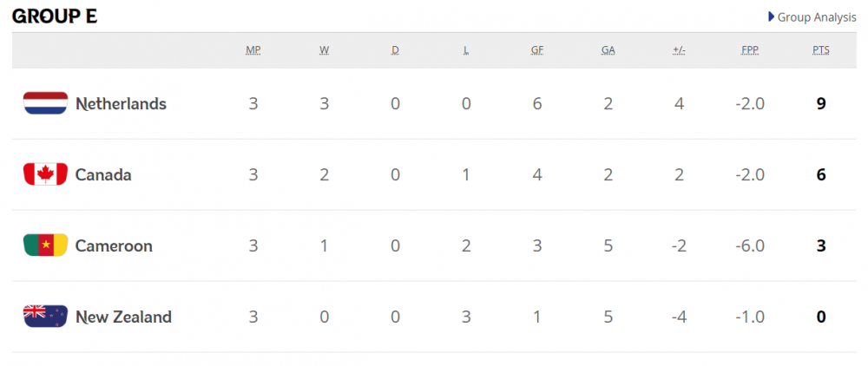Click the W column header abbreviation

(325, 50)
